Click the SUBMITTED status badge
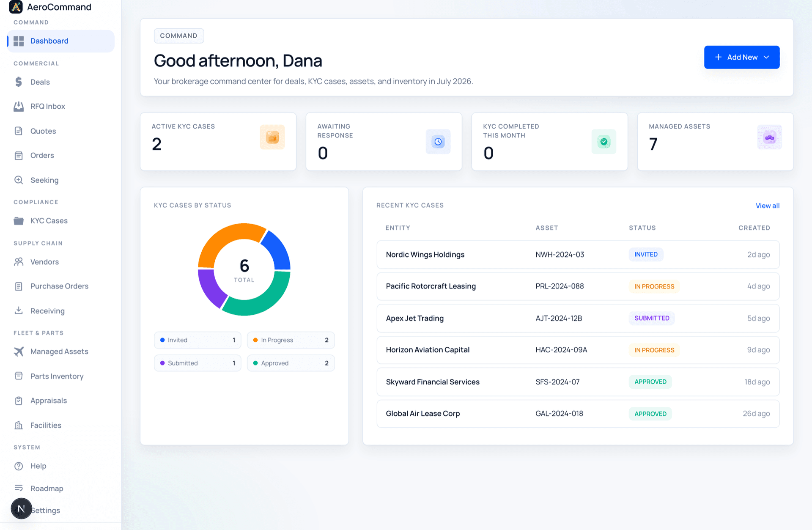Viewport: 812px width, 530px height. click(652, 318)
